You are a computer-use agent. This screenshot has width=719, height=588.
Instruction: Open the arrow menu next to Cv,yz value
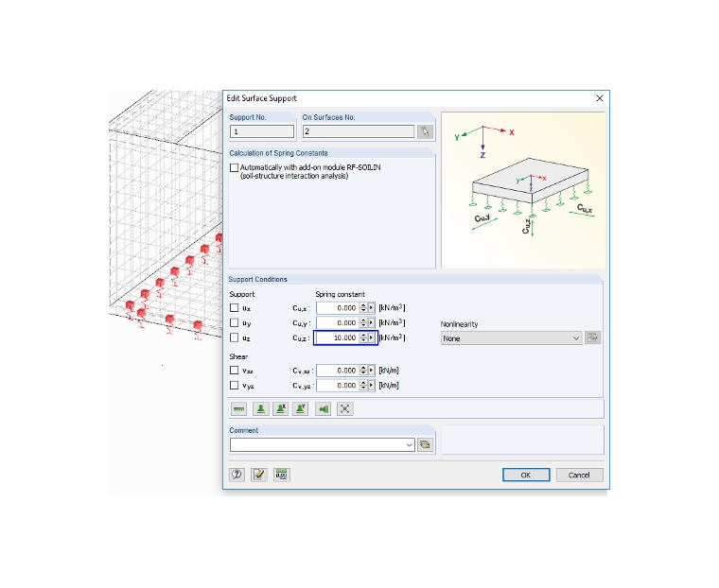(x=372, y=386)
